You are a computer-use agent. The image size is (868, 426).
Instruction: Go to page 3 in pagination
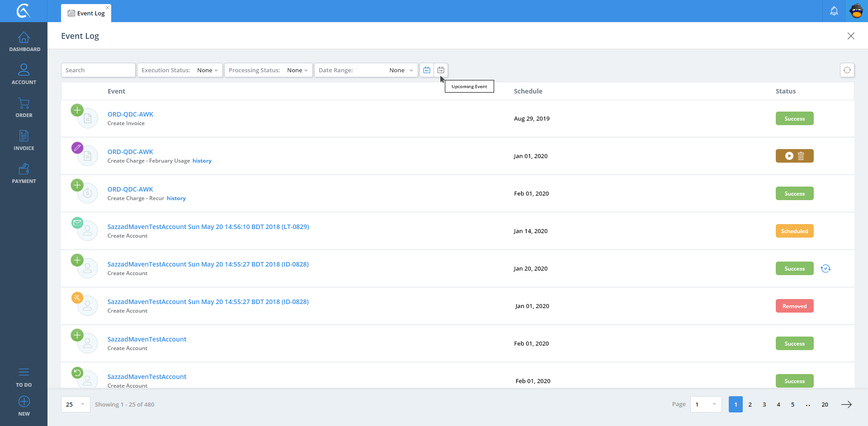pos(764,404)
